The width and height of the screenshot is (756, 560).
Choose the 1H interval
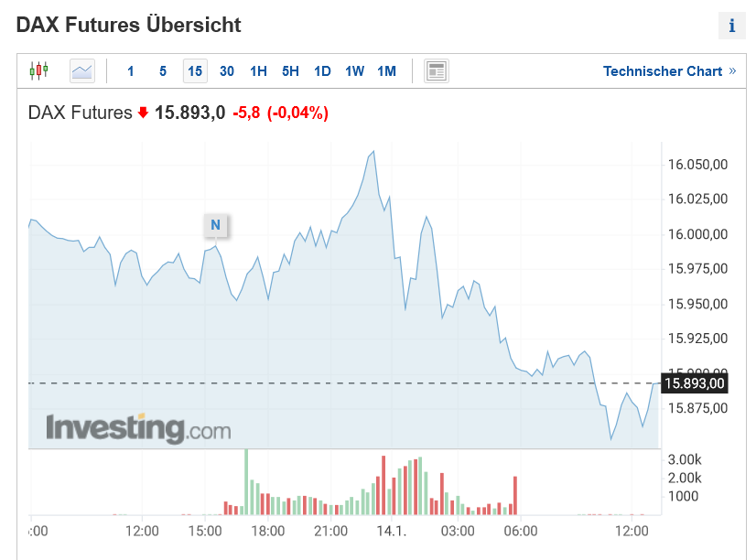(x=258, y=71)
